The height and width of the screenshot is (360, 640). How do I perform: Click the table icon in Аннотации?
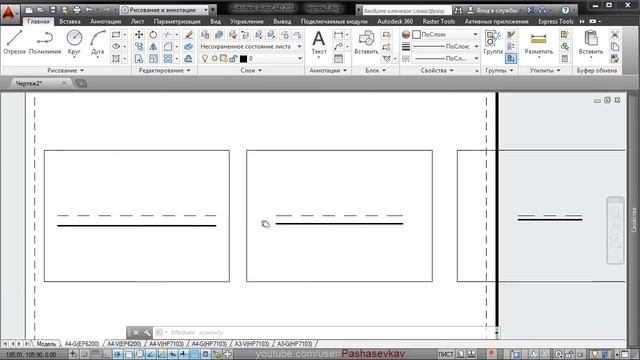[338, 59]
